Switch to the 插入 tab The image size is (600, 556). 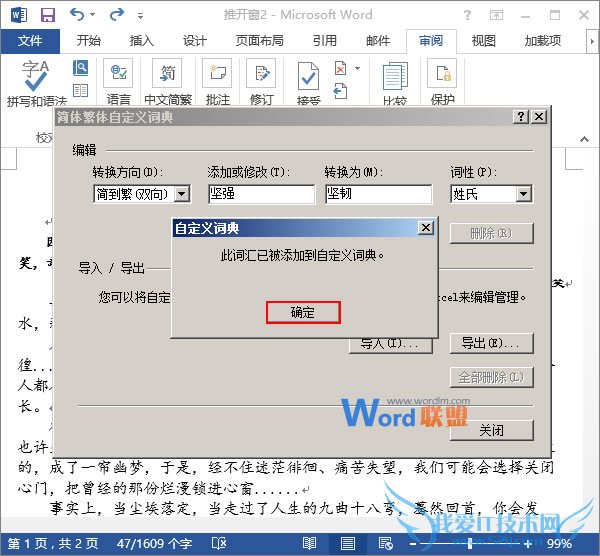click(x=141, y=41)
